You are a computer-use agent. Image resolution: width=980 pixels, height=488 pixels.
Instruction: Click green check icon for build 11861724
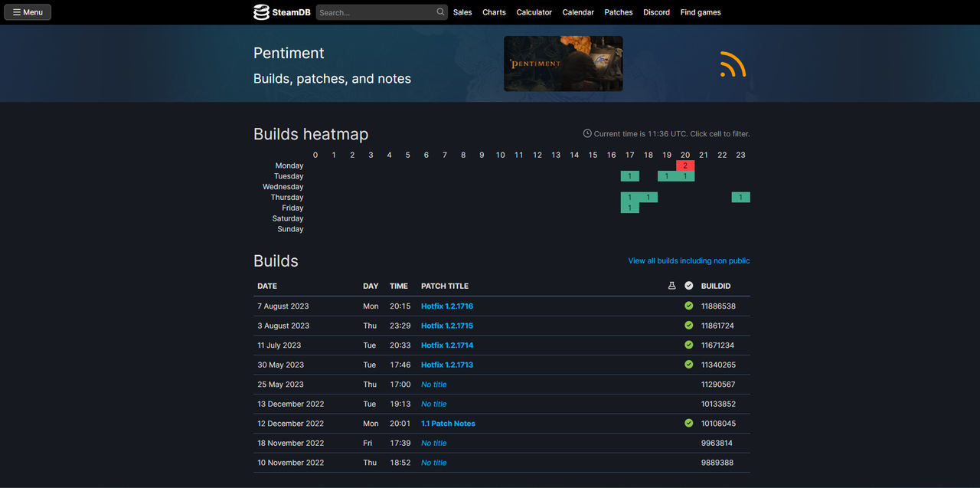coord(689,326)
